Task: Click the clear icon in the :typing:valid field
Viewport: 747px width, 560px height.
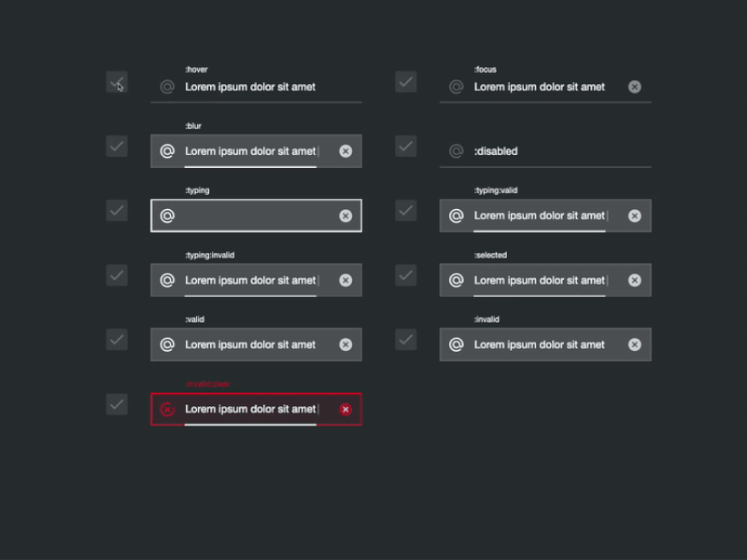Action: pyautogui.click(x=635, y=216)
